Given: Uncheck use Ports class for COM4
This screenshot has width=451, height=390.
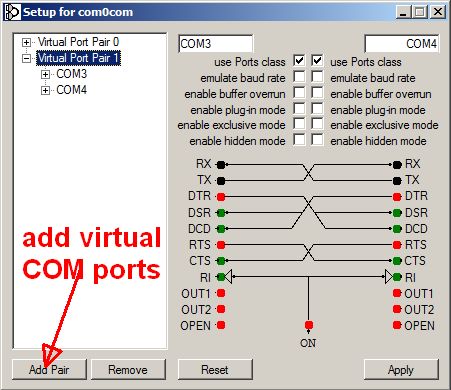Looking at the screenshot, I should [x=317, y=61].
